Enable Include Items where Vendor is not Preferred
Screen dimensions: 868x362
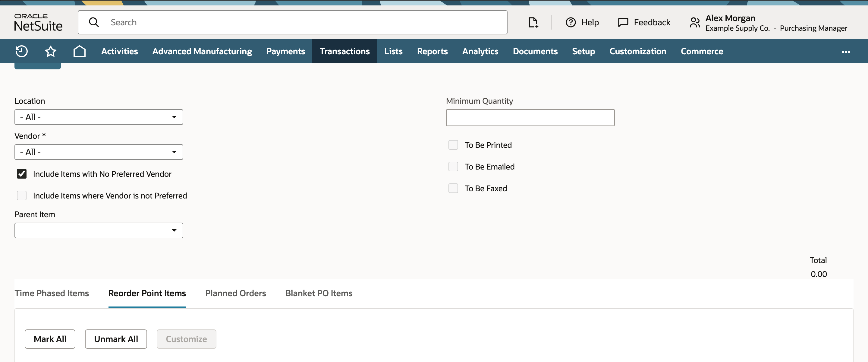pyautogui.click(x=22, y=195)
